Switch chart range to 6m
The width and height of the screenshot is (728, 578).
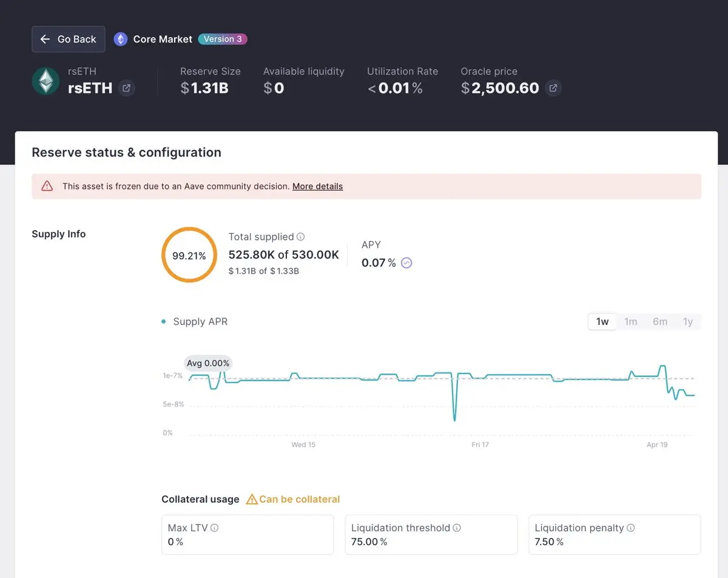660,322
